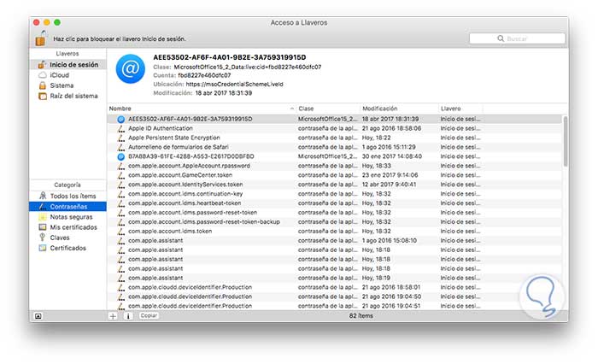Image resolution: width=598 pixels, height=364 pixels.
Task: Click the Notas seguras note icon
Action: 43,217
